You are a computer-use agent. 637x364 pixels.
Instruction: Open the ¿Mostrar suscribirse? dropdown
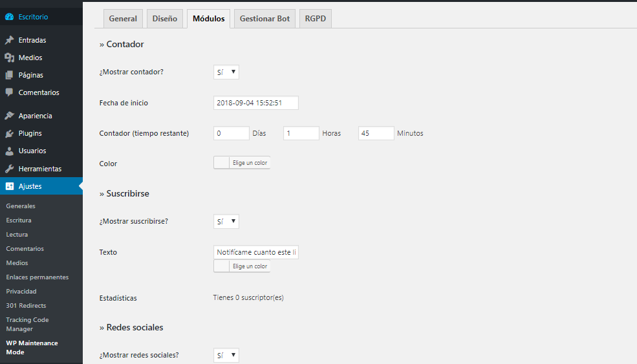[x=226, y=222]
